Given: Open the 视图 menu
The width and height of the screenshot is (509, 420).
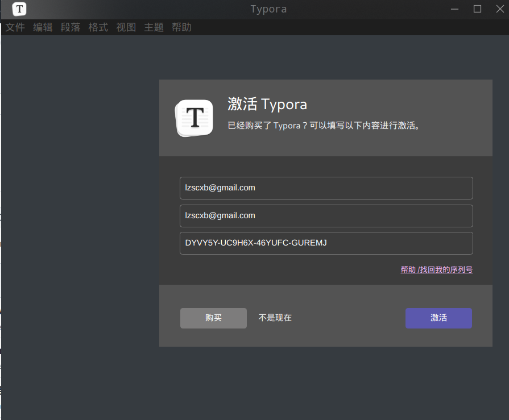Looking at the screenshot, I should [x=126, y=27].
